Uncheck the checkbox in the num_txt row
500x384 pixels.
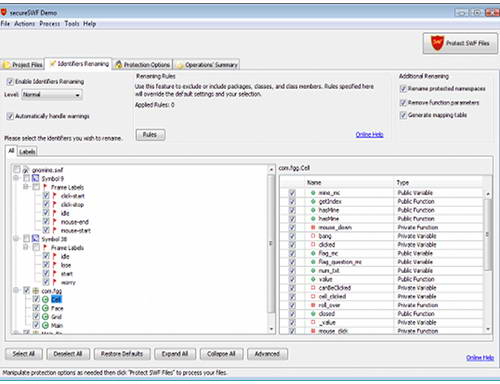pos(292,270)
